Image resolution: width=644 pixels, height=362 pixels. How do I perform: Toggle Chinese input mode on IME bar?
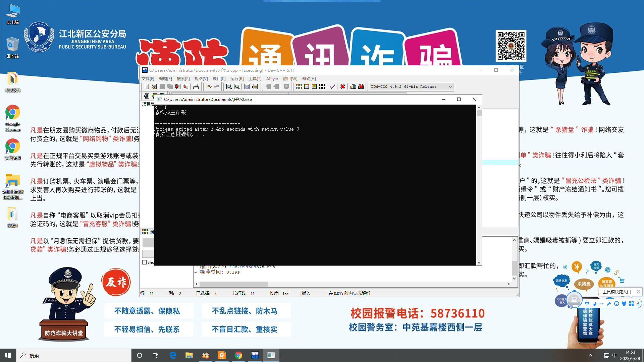[x=587, y=303]
